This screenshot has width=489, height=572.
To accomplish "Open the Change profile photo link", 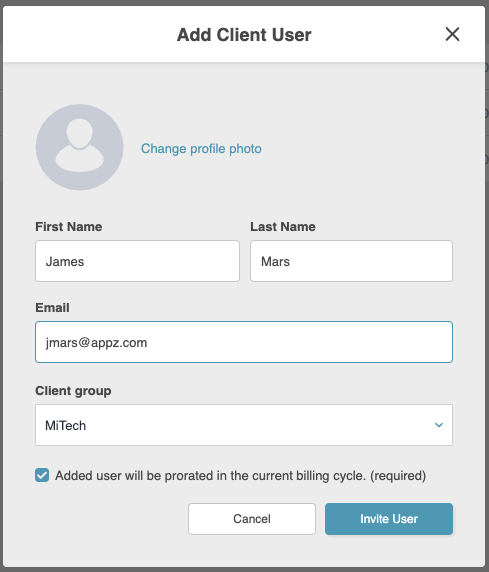I will pos(201,148).
